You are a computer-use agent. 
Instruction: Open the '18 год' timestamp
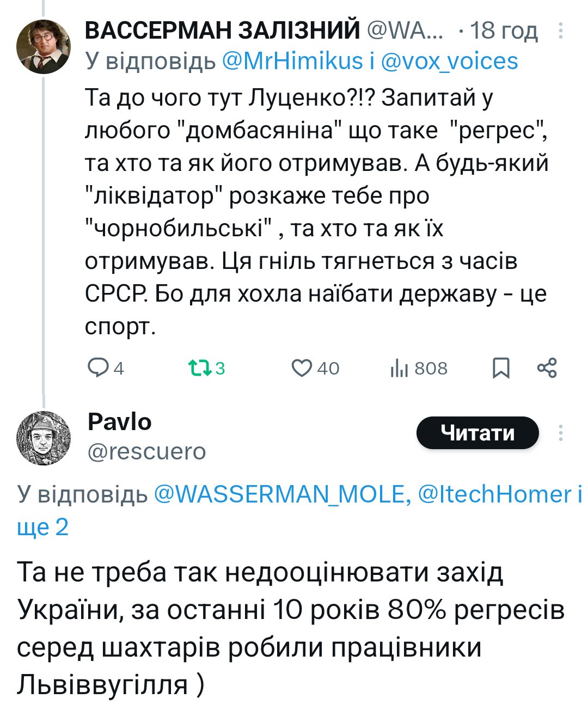click(504, 30)
